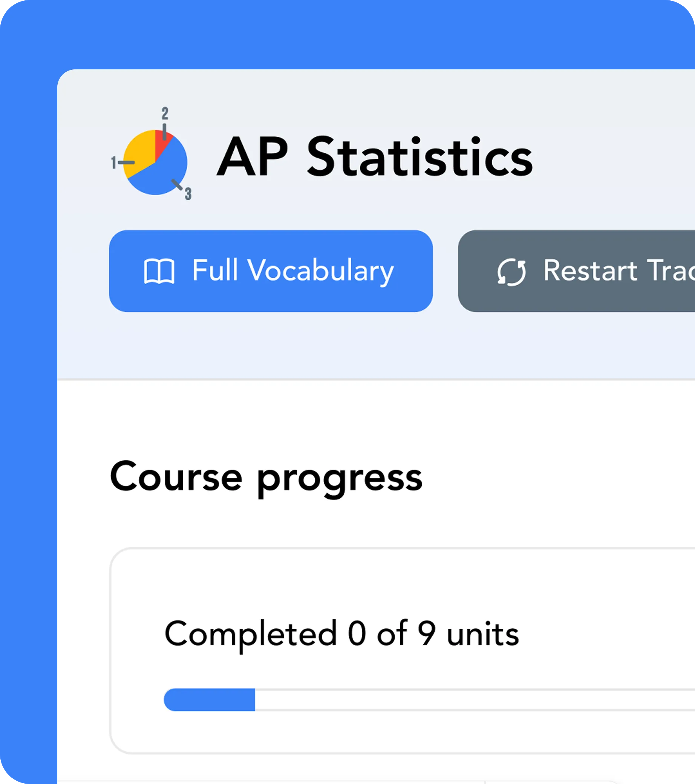This screenshot has height=784, width=695.
Task: Select the yellow slice of the pie chart
Action: pos(139,152)
